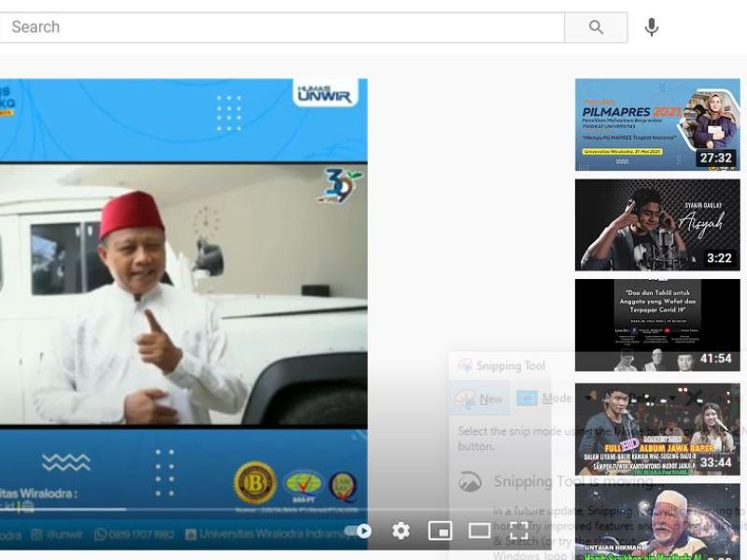Screen dimensions: 747x560
Task: Open Aisyah music video thumbnail
Action: (657, 225)
